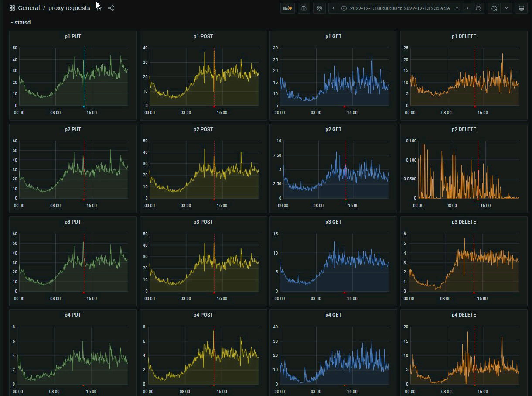Open the p1 DELETE panel title menu
This screenshot has width=532, height=396.
[464, 37]
